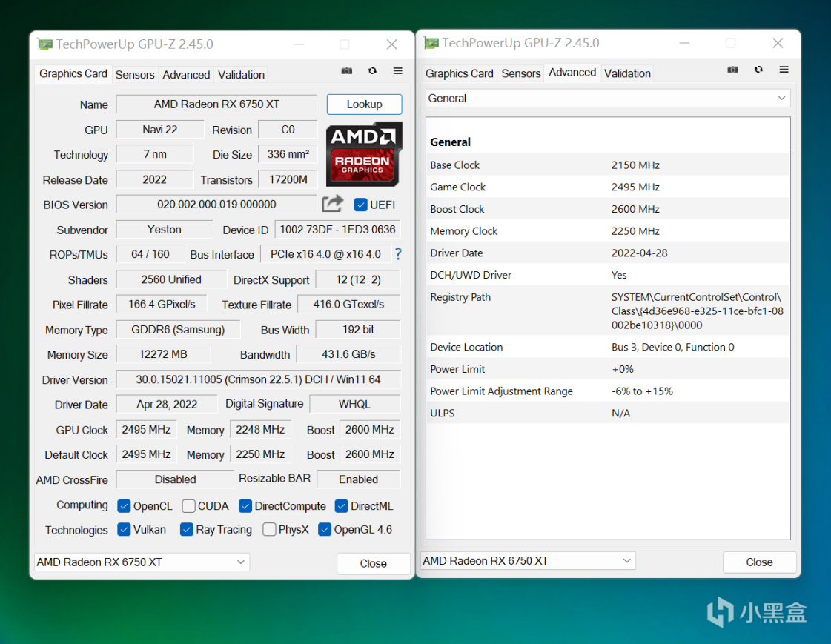Click the Bus Interface question mark icon

398,254
